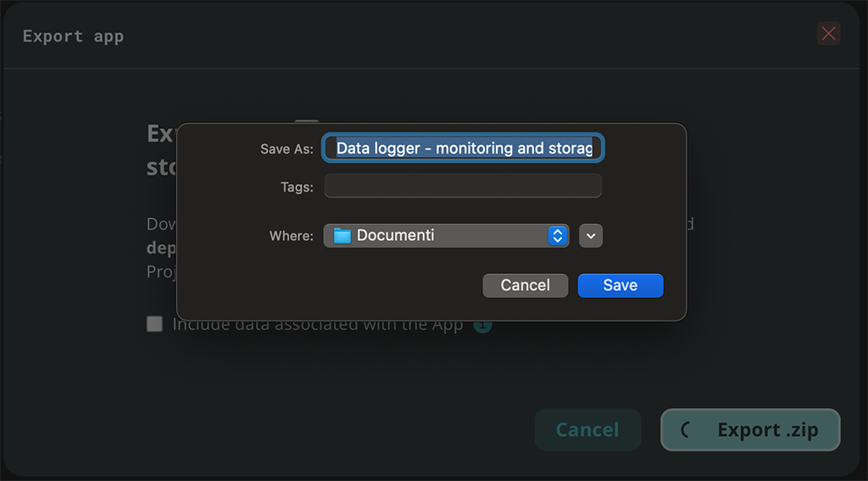Screen dimensions: 868x481
Task: Click the Export app title text
Action: pos(73,36)
